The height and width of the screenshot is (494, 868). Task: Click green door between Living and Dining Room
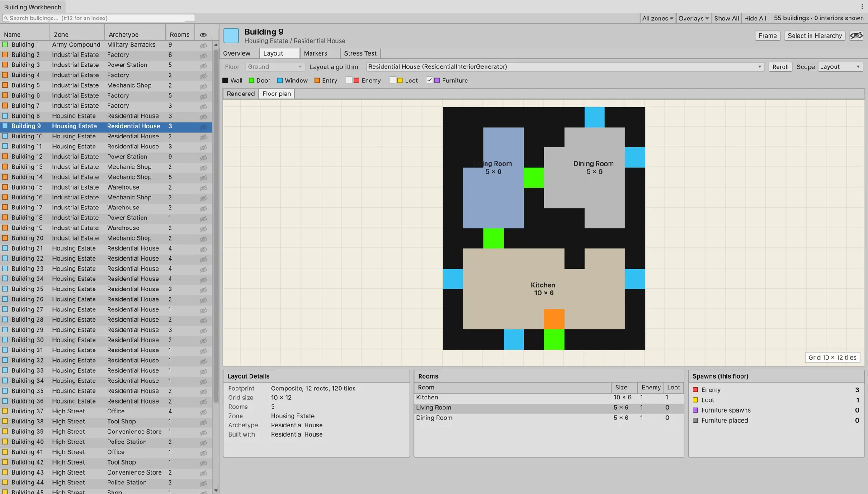pos(533,178)
